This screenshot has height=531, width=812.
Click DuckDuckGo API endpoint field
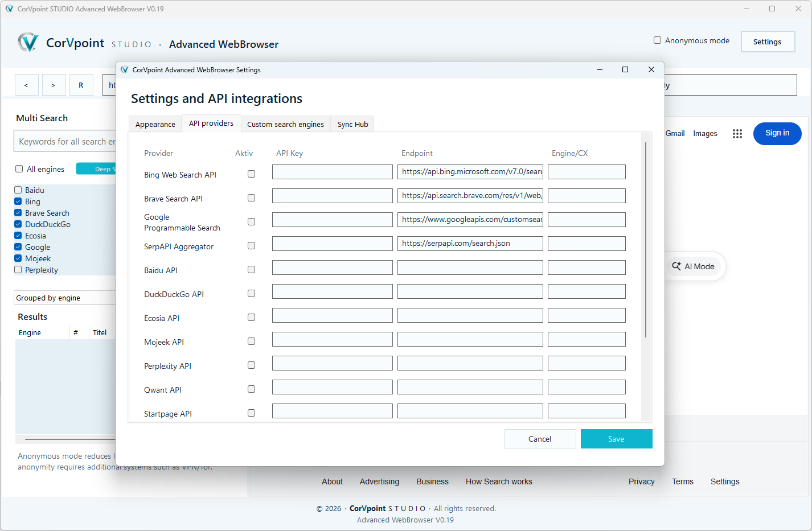pos(470,291)
